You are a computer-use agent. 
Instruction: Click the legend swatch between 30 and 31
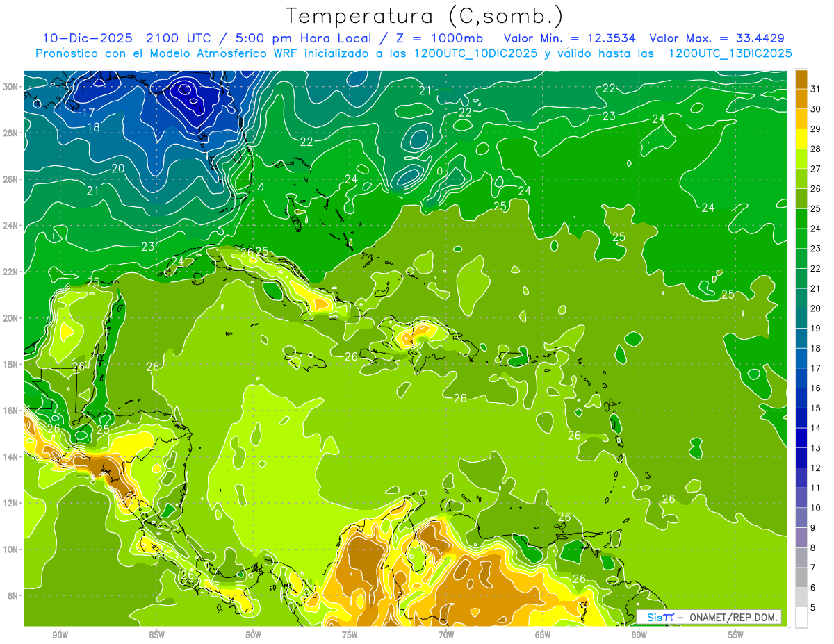tap(801, 99)
